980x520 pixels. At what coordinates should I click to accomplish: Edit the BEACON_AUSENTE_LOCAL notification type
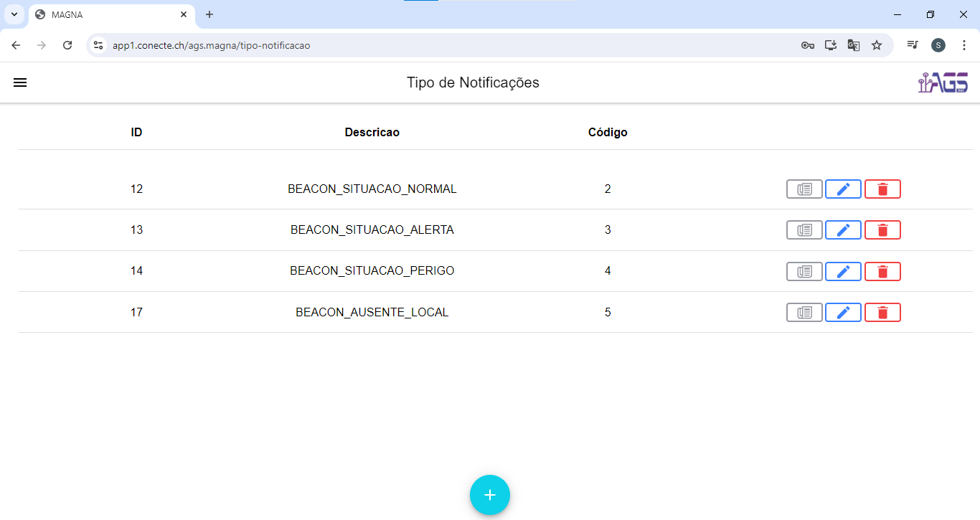843,313
